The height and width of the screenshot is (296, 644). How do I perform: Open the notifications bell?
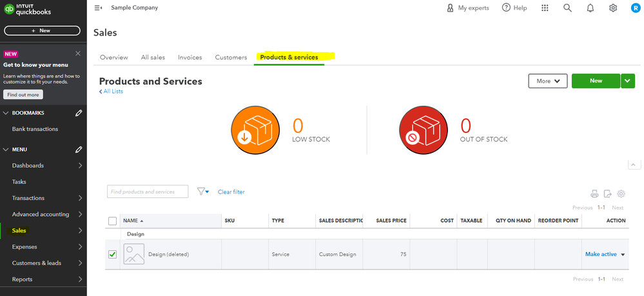click(x=590, y=8)
